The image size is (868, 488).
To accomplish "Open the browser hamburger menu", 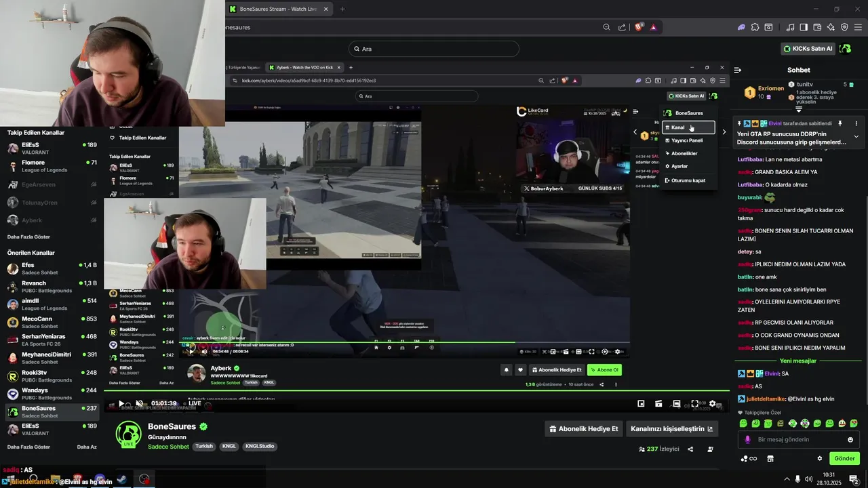I will click(x=858, y=27).
